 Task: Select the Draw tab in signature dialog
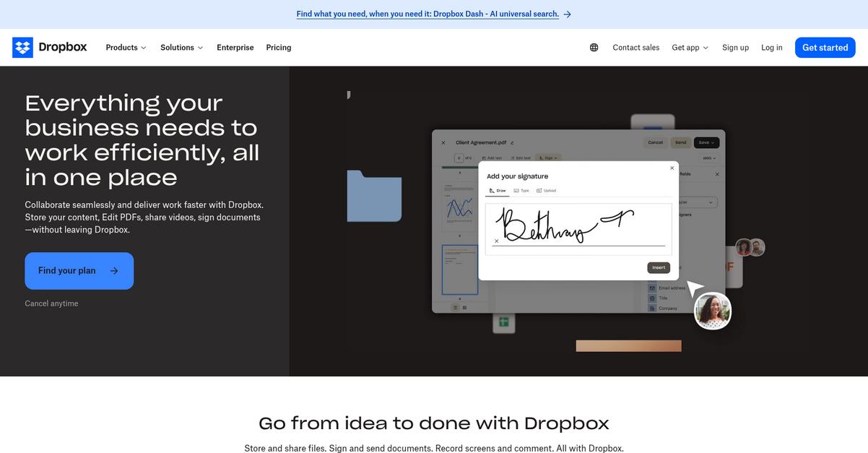tap(498, 191)
